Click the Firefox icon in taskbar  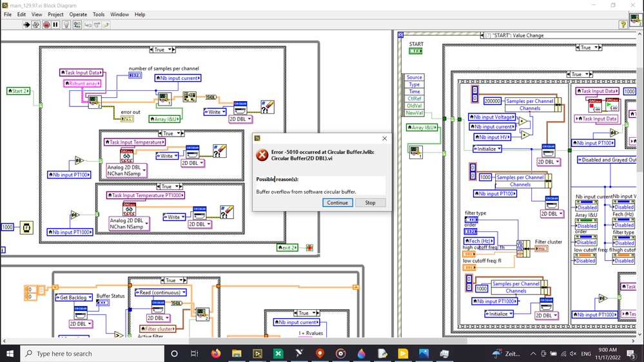click(215, 354)
